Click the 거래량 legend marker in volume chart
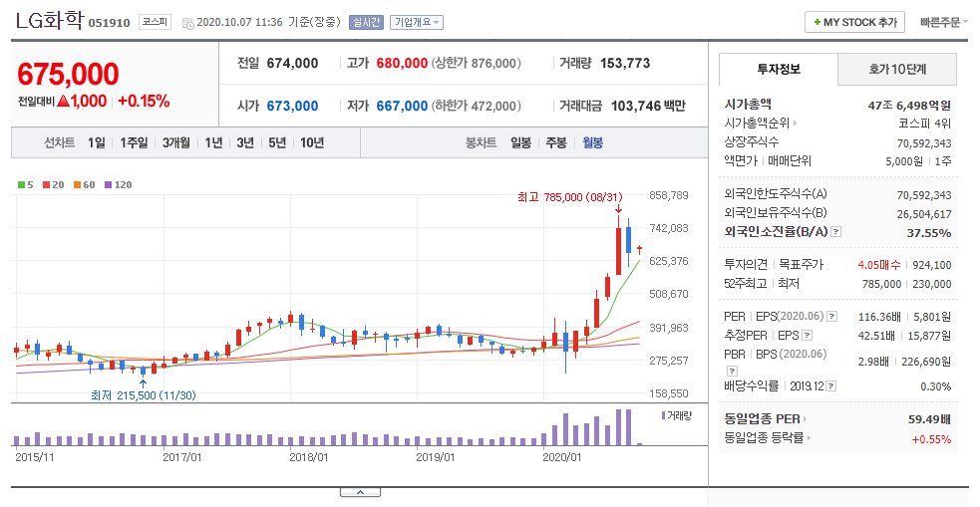980x507 pixels. 663,415
